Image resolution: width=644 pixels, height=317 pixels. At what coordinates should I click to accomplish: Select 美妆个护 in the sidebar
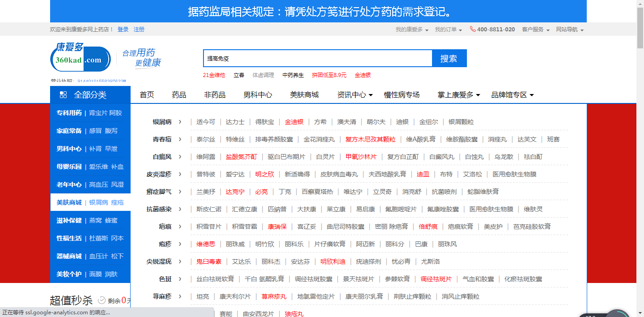click(69, 274)
